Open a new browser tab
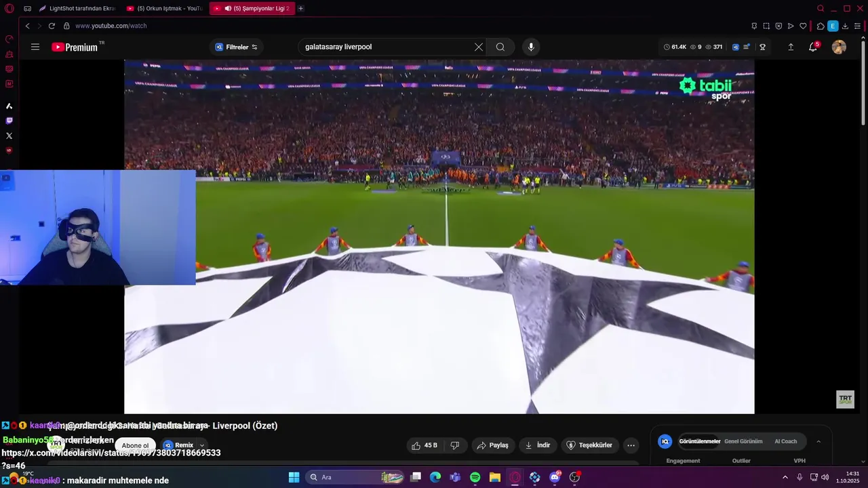Viewport: 868px width, 488px height. tap(300, 8)
